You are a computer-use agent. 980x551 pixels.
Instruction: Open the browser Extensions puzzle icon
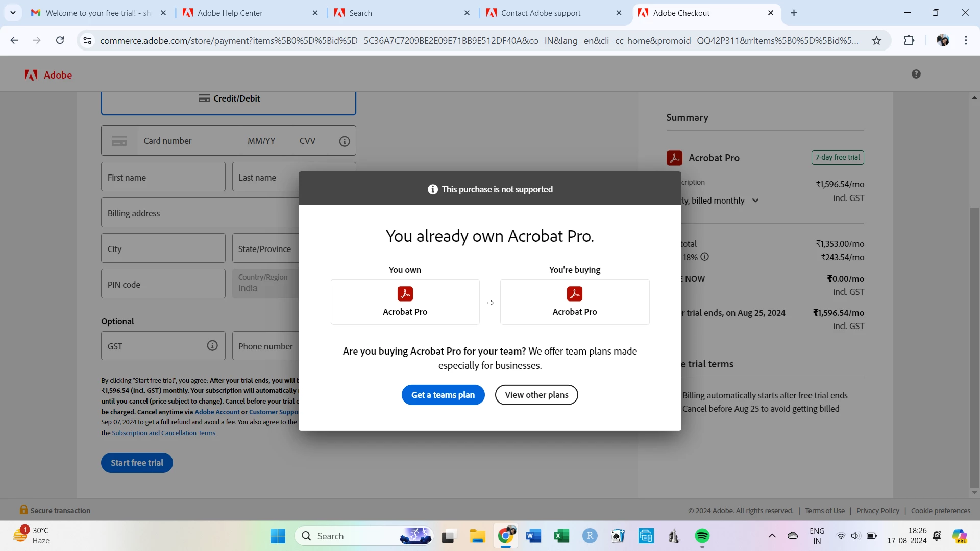[909, 40]
